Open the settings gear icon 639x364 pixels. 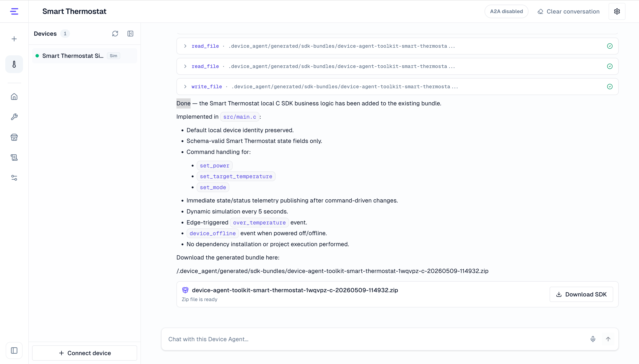pos(617,11)
